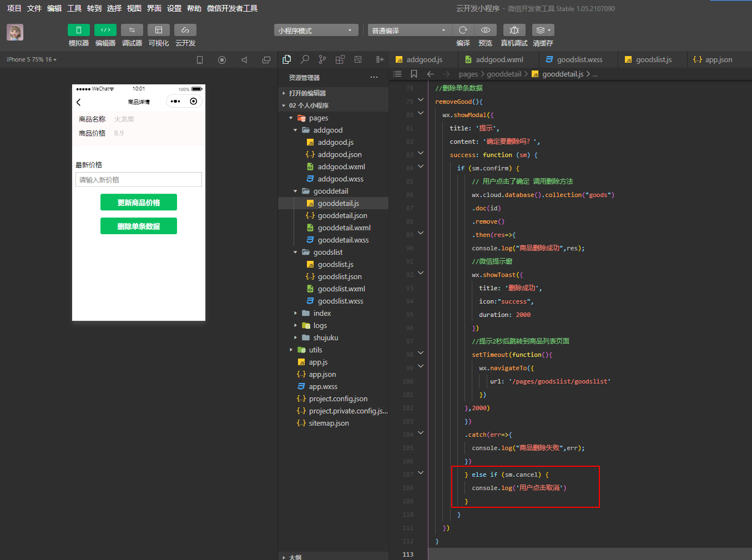752x560 pixels.
Task: Toggle the editor panel button
Action: coord(105,30)
